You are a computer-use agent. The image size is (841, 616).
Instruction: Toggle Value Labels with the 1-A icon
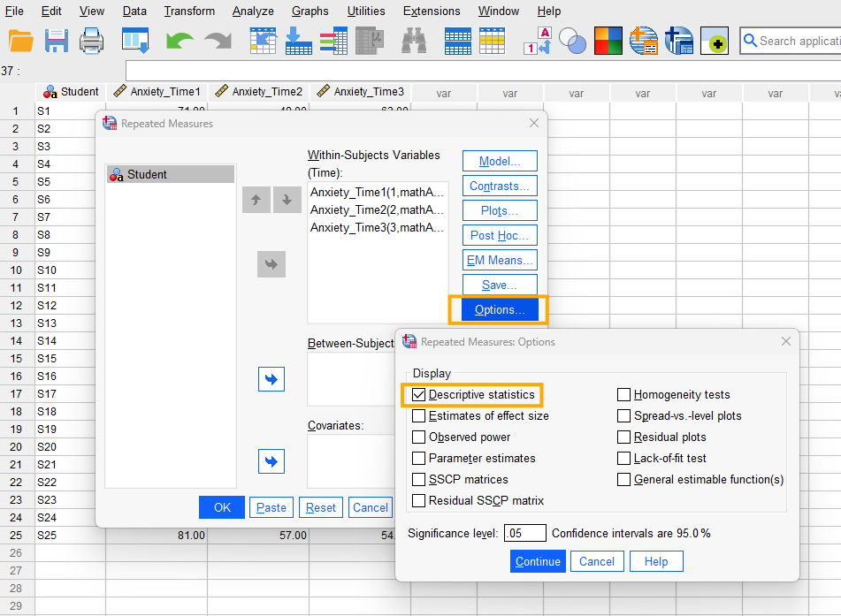click(537, 41)
